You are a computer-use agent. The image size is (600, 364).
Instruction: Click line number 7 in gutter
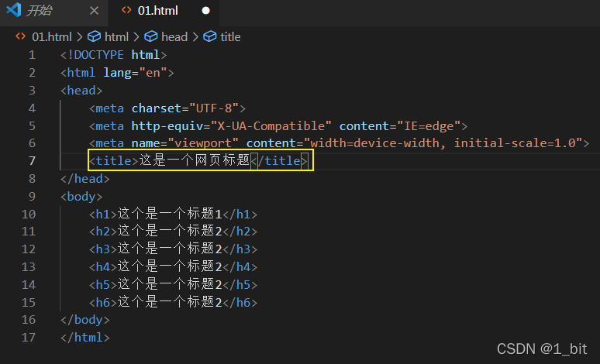click(x=32, y=161)
